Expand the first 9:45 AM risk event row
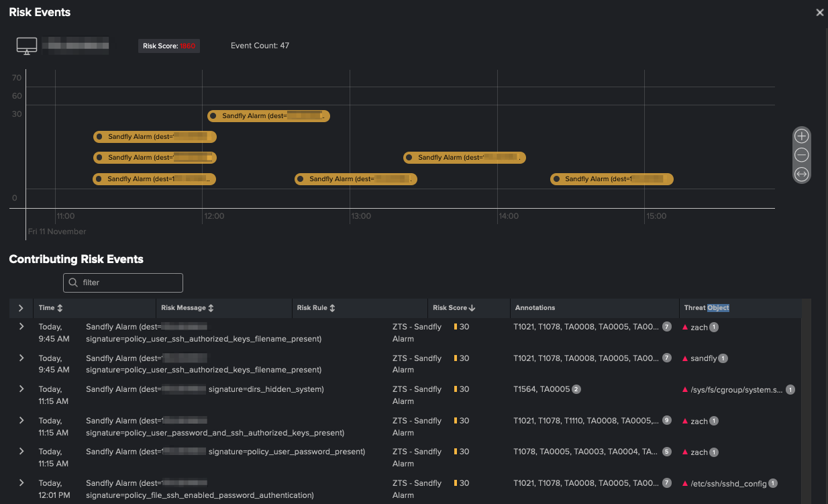This screenshot has width=828, height=504. [21, 327]
